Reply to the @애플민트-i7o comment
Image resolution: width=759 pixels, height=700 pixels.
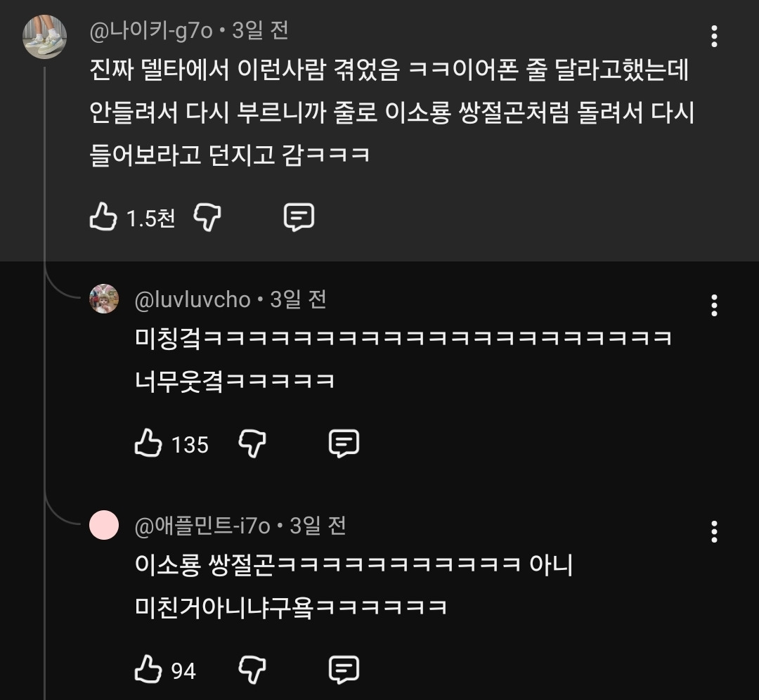(x=344, y=670)
